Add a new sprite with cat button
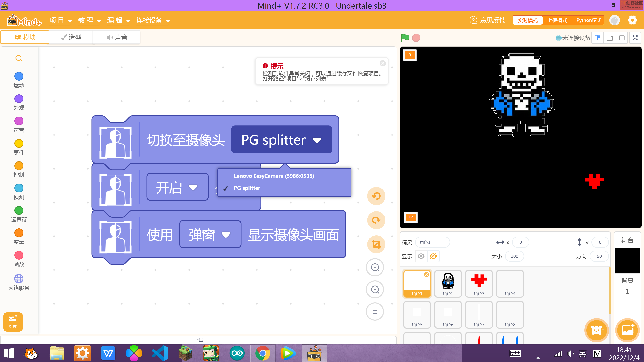 [597, 330]
